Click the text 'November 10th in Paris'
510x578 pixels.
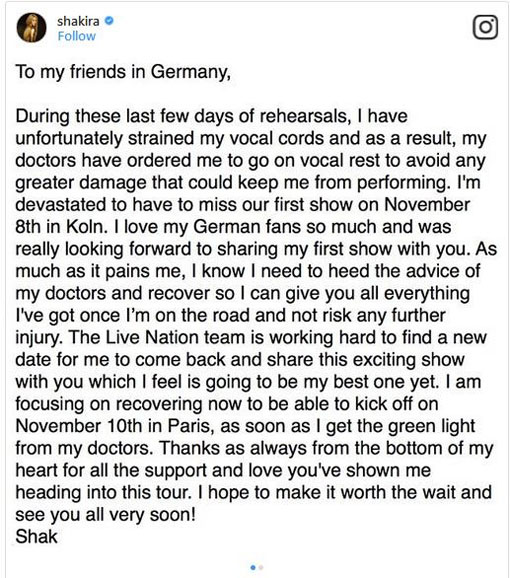113,426
